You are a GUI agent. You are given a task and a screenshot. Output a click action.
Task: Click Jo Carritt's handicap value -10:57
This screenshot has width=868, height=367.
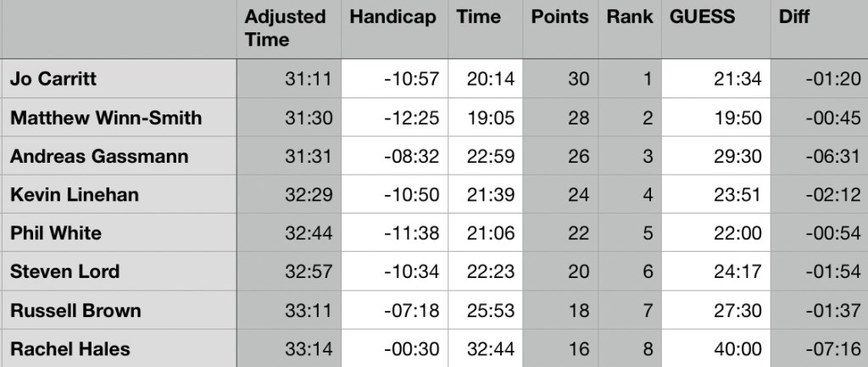411,79
